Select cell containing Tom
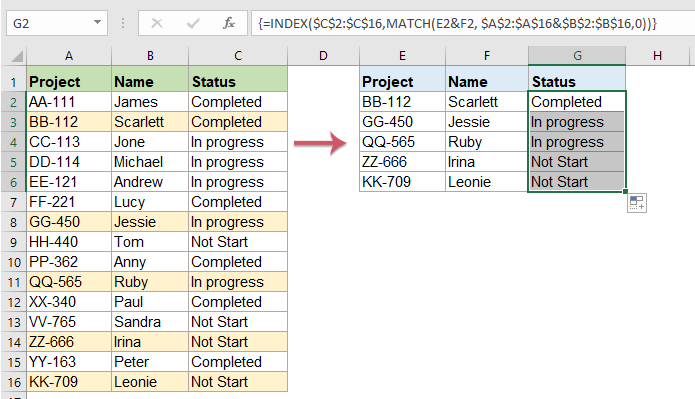Image resolution: width=695 pixels, height=399 pixels. click(150, 242)
